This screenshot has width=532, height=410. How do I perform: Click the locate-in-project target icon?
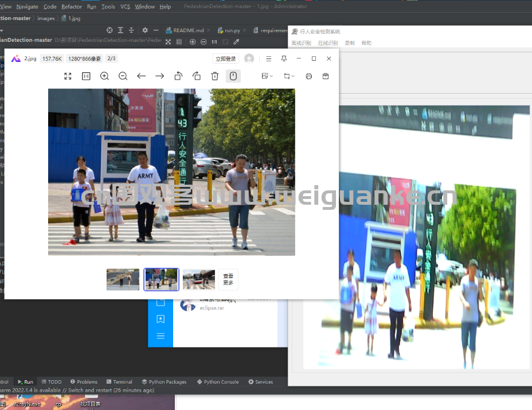pos(109,30)
